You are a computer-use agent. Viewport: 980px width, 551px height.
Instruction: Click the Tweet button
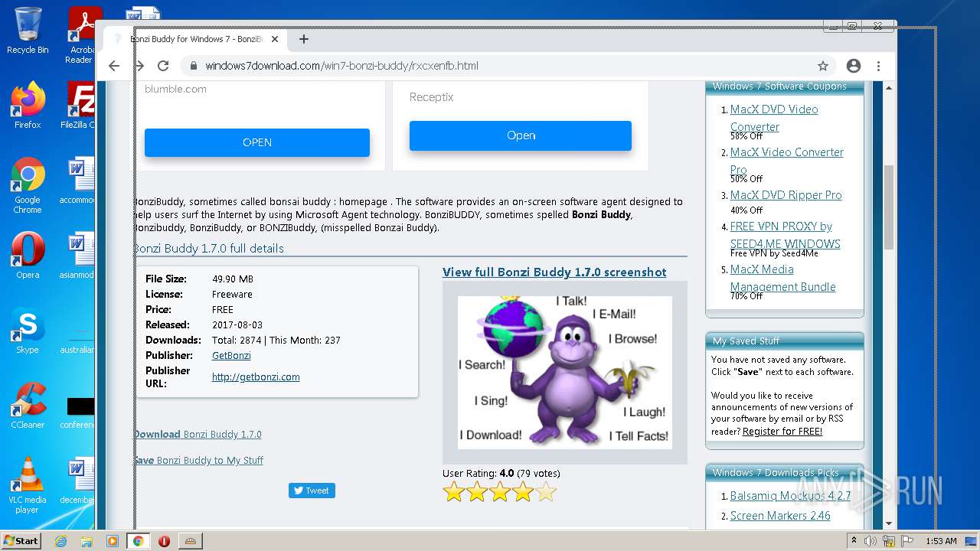click(x=312, y=491)
